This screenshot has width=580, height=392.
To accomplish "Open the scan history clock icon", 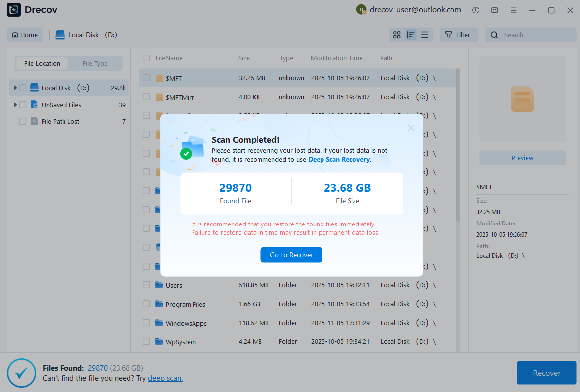I will pyautogui.click(x=475, y=10).
